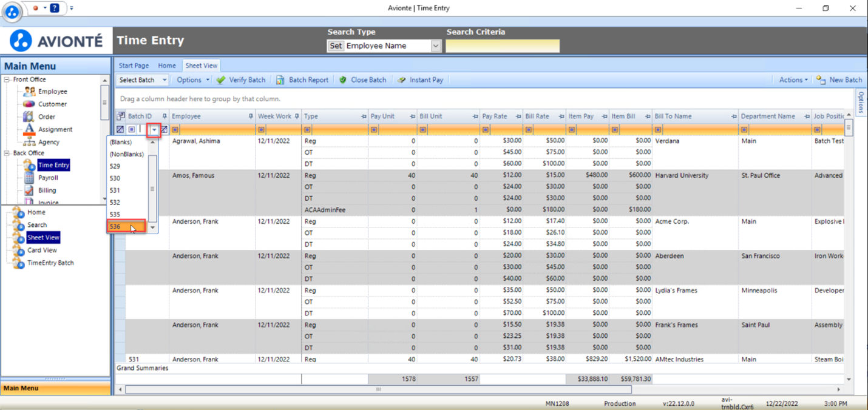Open help via the question mark icon
The width and height of the screenshot is (868, 410).
55,8
